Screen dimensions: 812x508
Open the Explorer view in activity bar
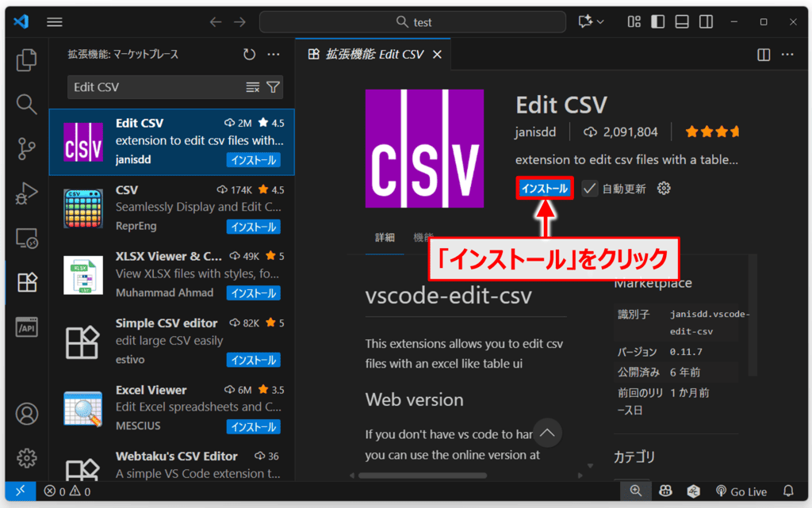point(27,60)
